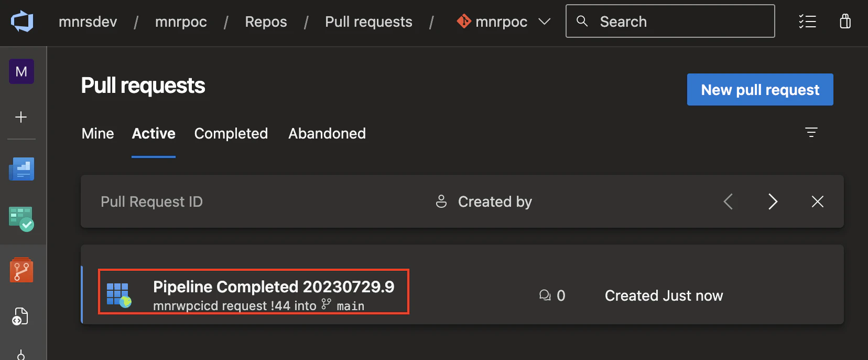Create a New pull request
The width and height of the screenshot is (868, 360).
point(760,90)
